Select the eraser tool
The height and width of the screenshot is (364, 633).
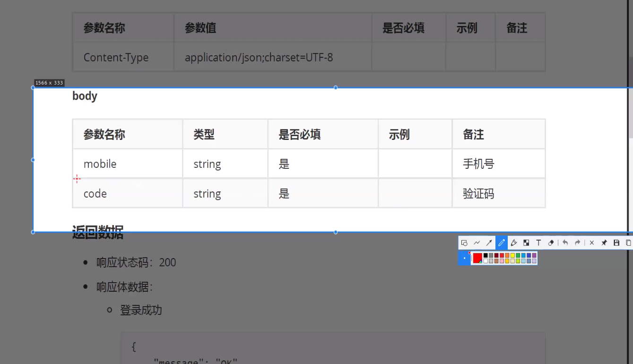pyautogui.click(x=551, y=243)
